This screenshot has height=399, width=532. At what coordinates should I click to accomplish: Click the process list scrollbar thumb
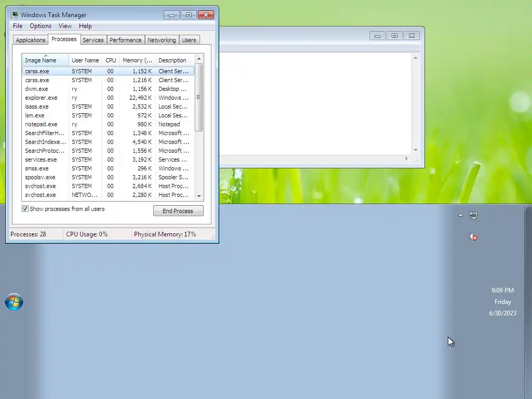point(199,97)
